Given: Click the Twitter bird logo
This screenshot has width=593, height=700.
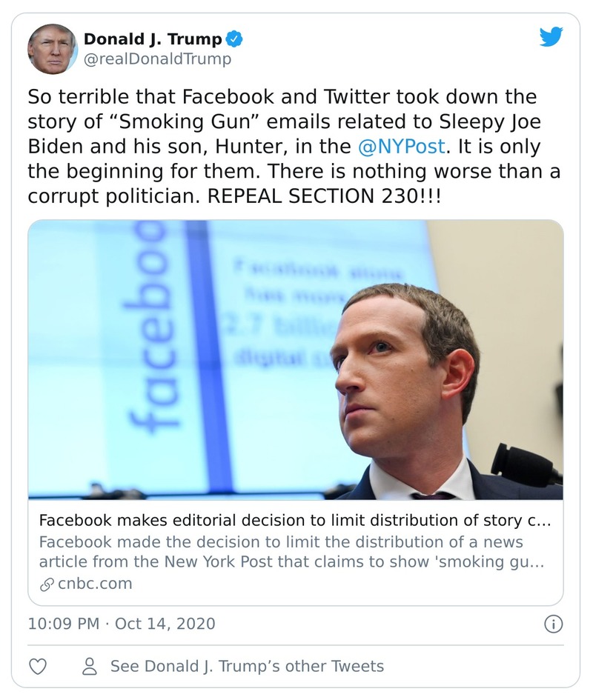Looking at the screenshot, I should 551,37.
